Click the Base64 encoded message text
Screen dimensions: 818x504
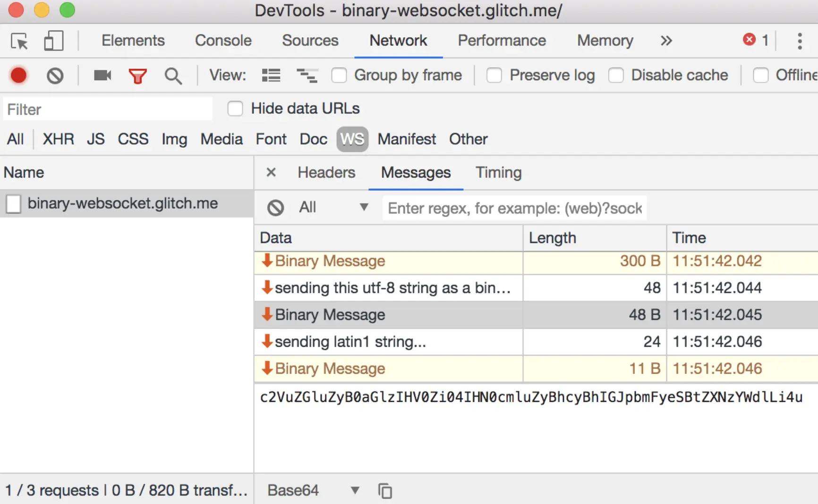coord(531,397)
